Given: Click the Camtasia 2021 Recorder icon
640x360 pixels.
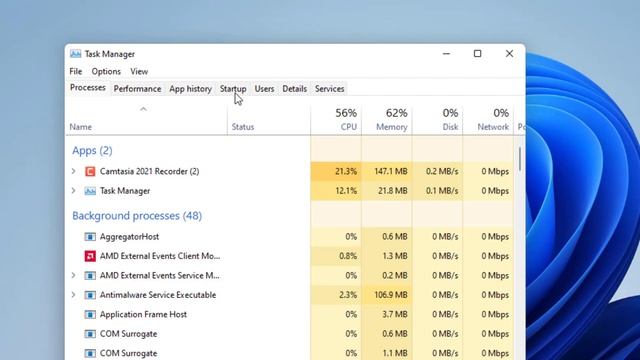Looking at the screenshot, I should point(90,171).
